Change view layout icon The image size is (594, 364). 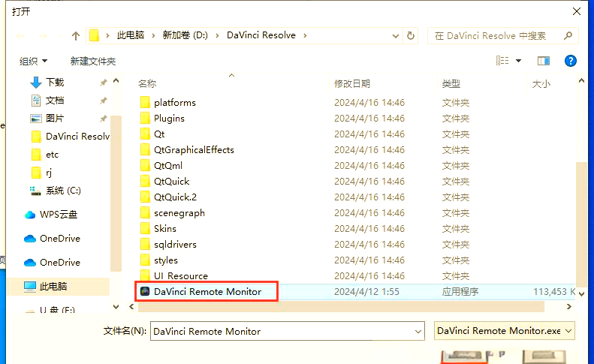point(502,61)
